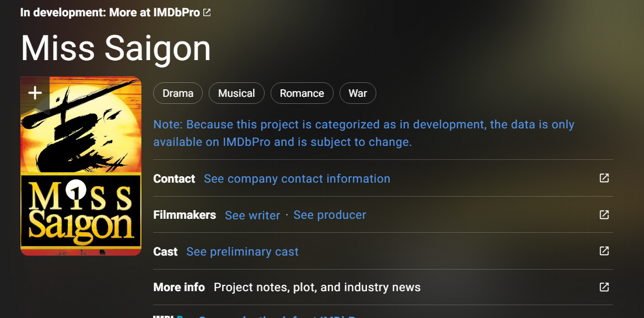
Task: Click the external-link icon in Cast row
Action: pos(604,251)
